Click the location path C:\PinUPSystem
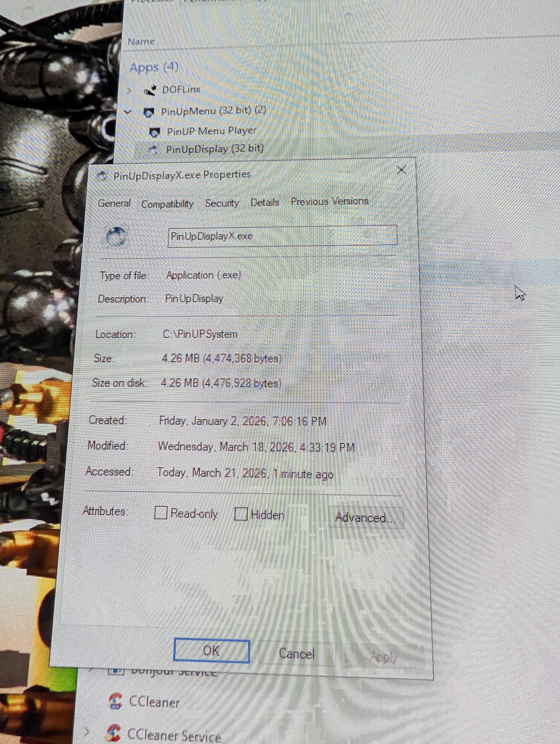This screenshot has height=744, width=560. pos(200,334)
